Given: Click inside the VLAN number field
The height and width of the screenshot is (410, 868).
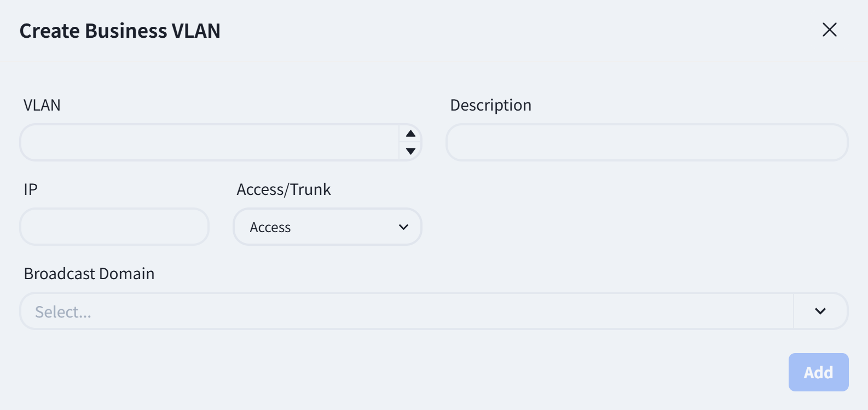Looking at the screenshot, I should (x=210, y=142).
